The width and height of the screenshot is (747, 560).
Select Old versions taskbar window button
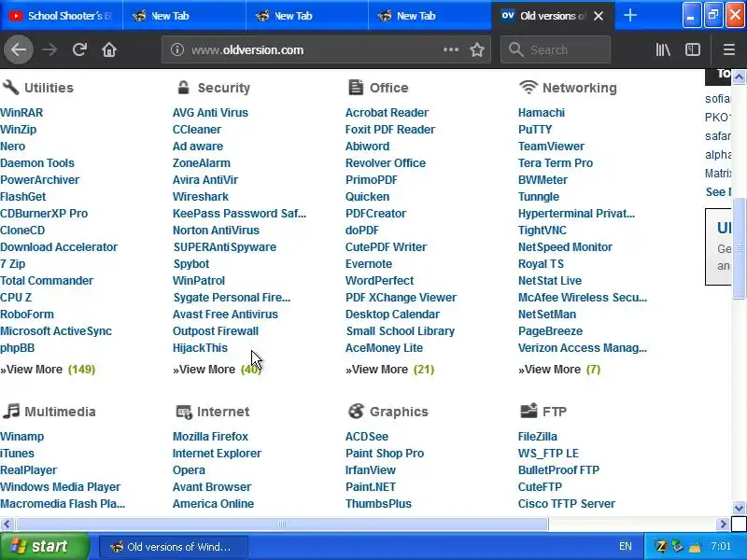(x=173, y=547)
